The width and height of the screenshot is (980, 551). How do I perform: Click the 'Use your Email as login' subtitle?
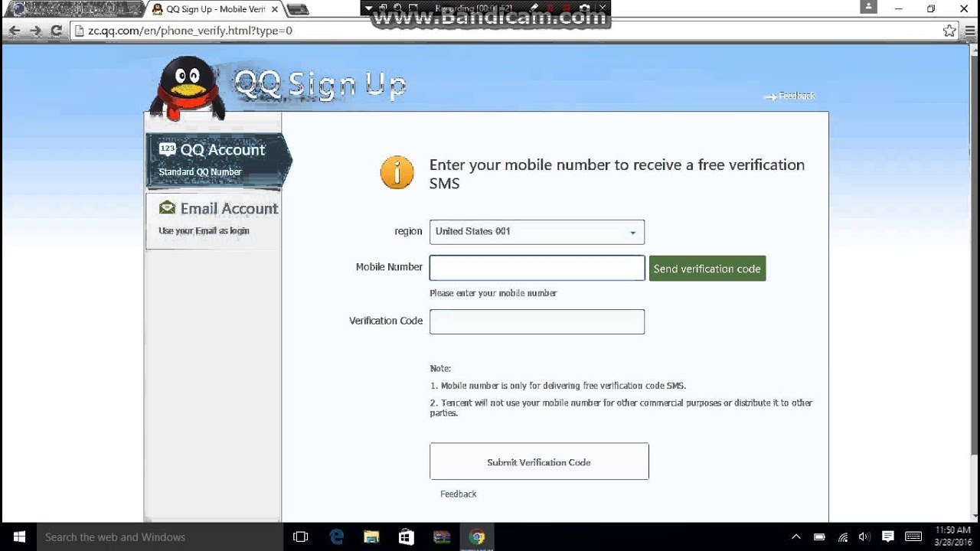click(204, 230)
